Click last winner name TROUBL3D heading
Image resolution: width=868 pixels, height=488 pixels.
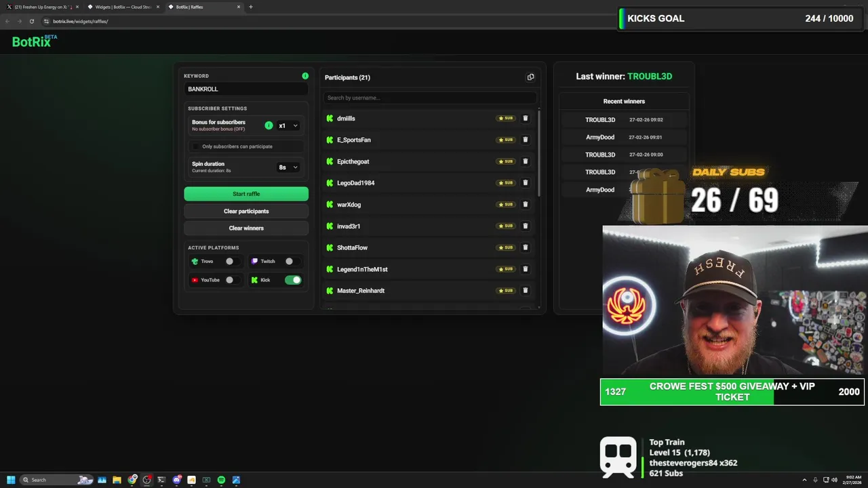coord(650,76)
